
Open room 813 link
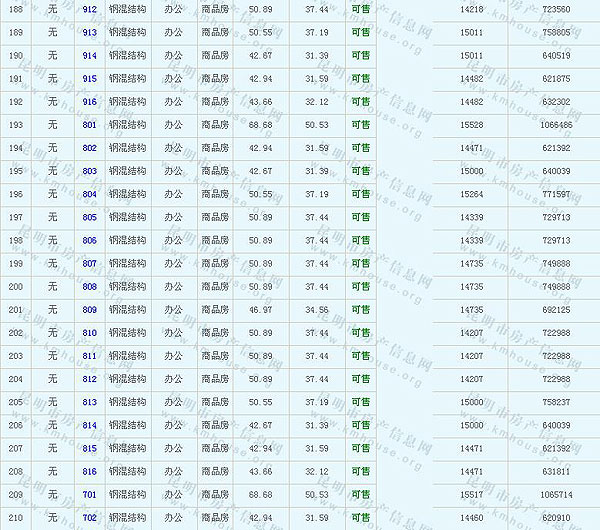point(90,402)
